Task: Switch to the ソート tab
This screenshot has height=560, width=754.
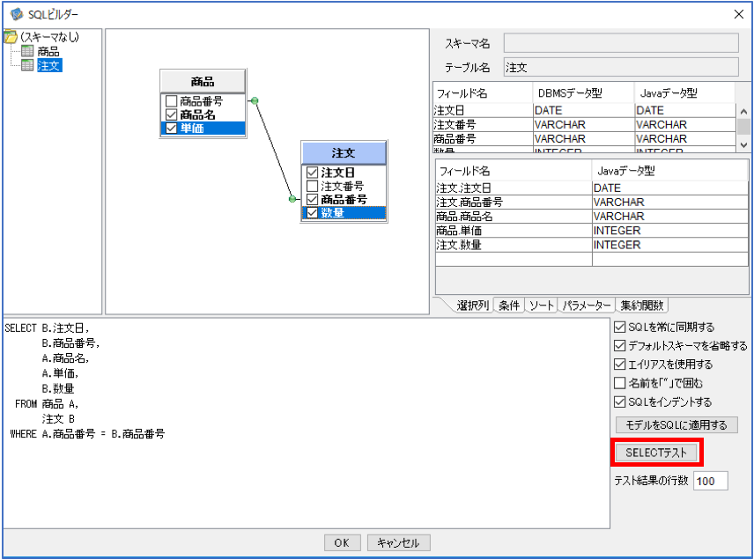Action: (x=542, y=306)
